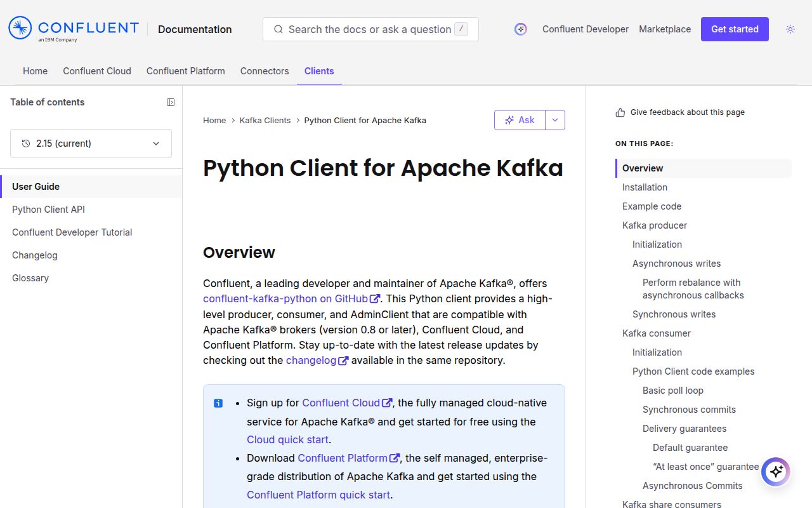The image size is (812, 508).
Task: Jump to Synchronous writes section
Action: click(674, 314)
